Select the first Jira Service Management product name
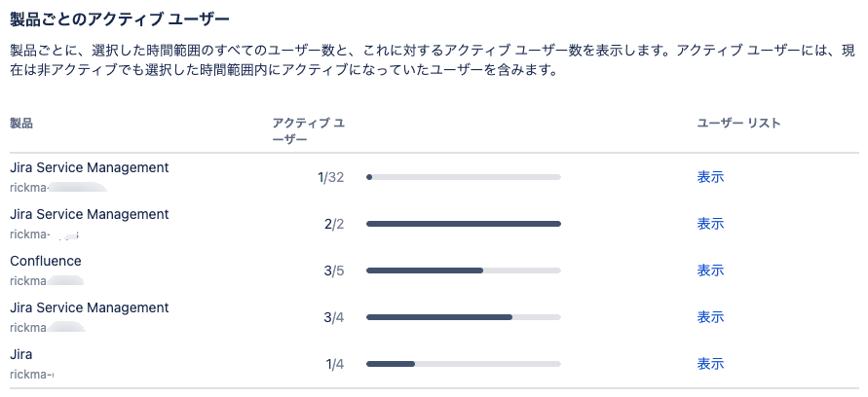 89,167
